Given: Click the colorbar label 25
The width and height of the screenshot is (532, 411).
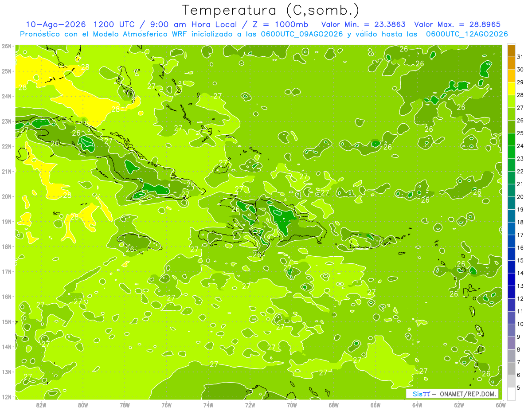Looking at the screenshot, I should pos(520,133).
